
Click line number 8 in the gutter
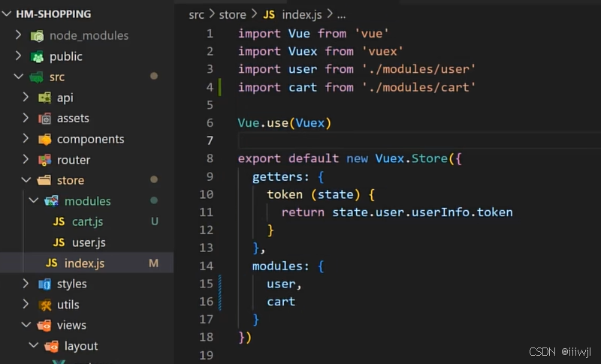pyautogui.click(x=210, y=158)
